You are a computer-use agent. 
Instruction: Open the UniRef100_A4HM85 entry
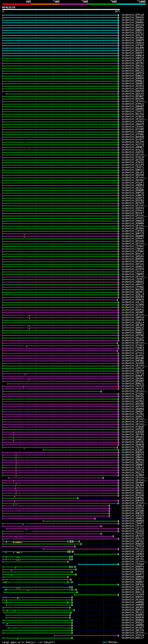click(133, 605)
